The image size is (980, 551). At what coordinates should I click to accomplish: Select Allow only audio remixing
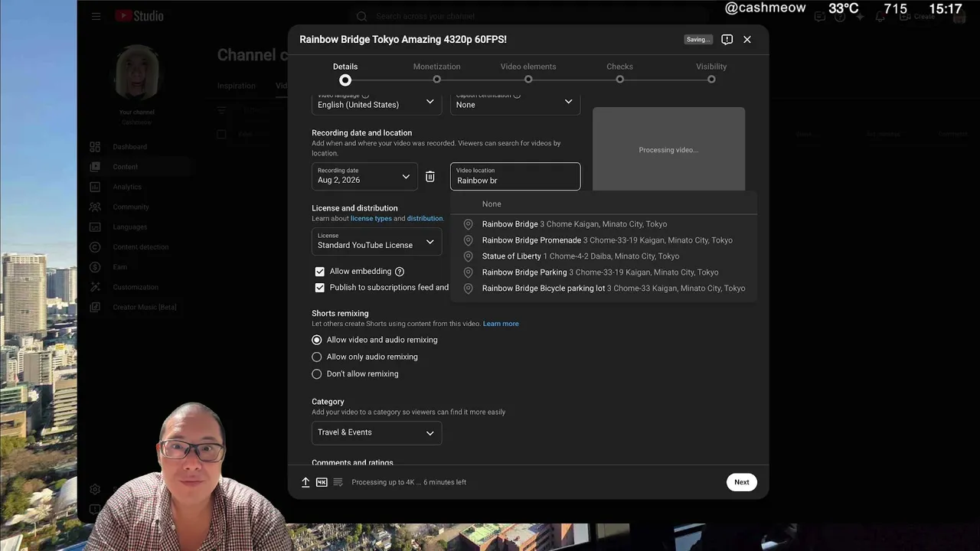[x=317, y=357]
